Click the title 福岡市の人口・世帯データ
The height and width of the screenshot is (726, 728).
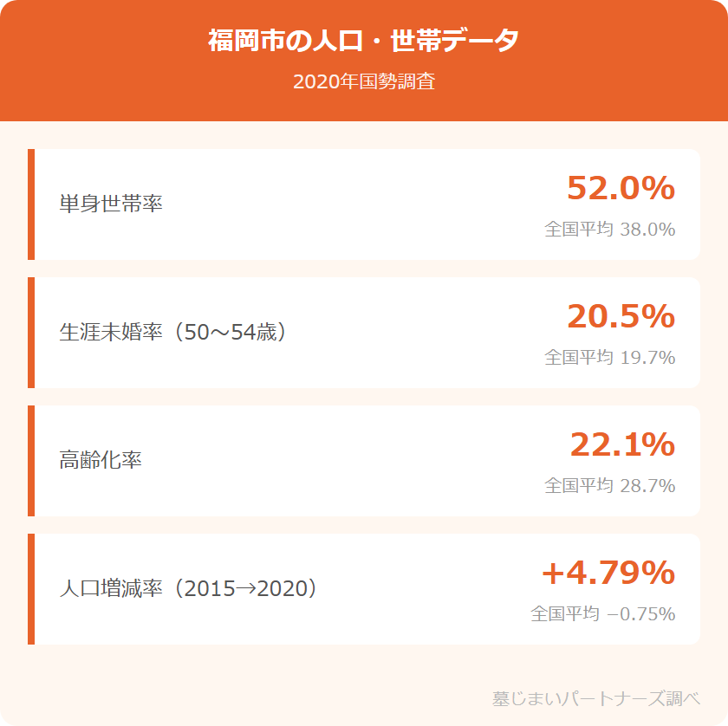(x=364, y=41)
